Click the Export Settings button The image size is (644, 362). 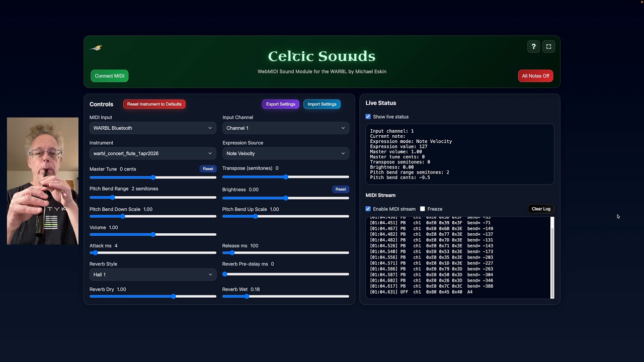[280, 104]
